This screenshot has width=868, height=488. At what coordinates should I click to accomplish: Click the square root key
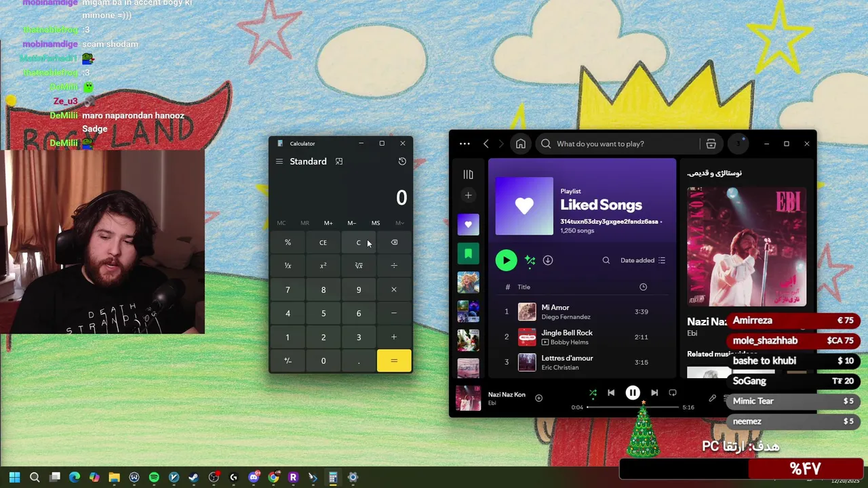359,266
